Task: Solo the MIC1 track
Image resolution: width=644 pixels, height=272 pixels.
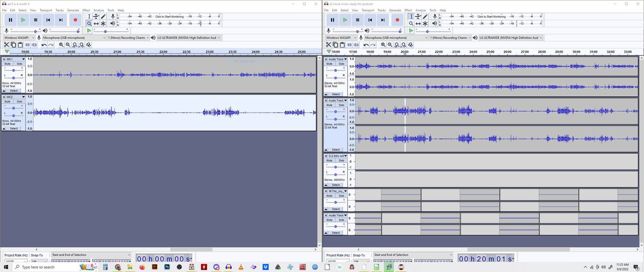Action: pos(19,63)
